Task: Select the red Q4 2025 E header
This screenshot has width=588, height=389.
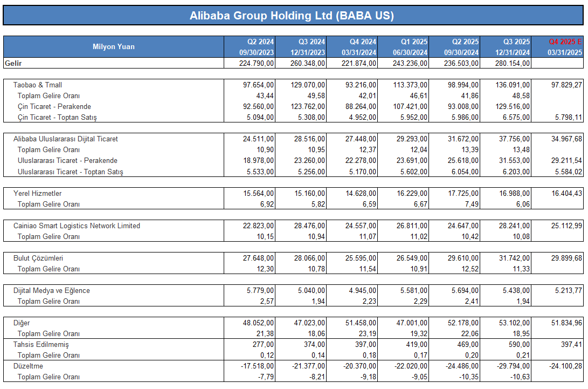Action: tap(565, 42)
